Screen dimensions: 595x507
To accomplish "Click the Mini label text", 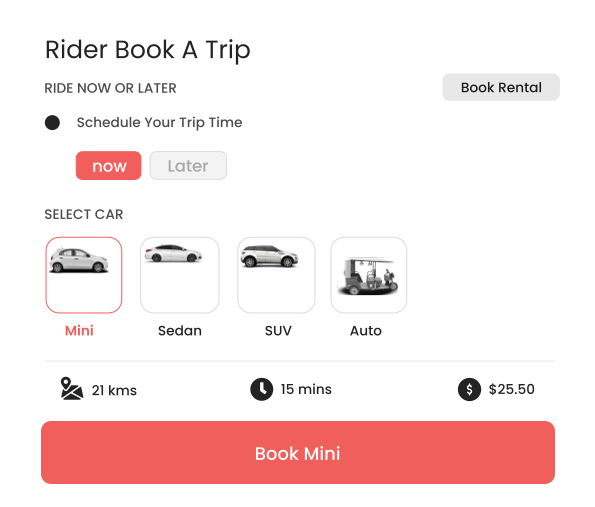I will point(79,331).
